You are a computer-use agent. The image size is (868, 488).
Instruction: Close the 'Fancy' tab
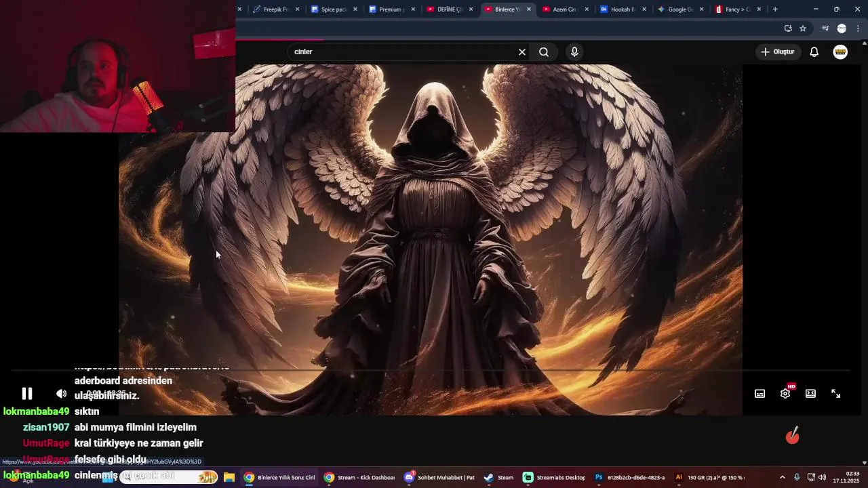[759, 9]
